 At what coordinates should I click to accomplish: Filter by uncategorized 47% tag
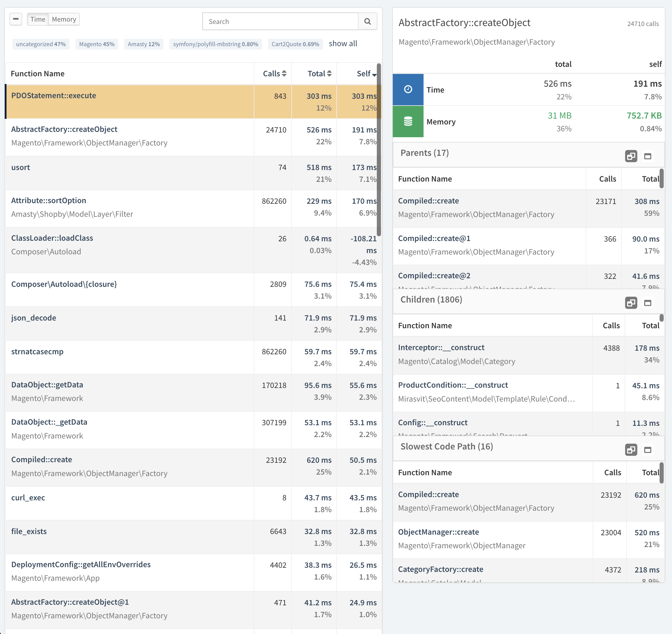(x=41, y=44)
